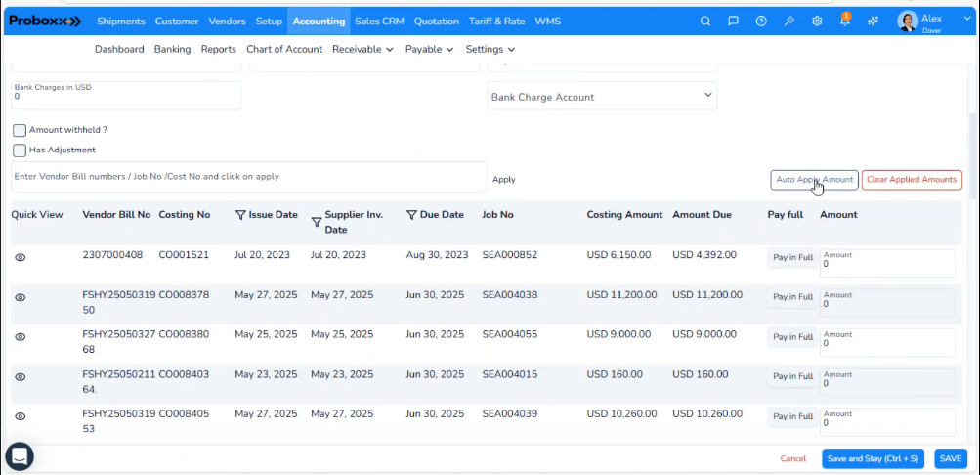
Task: Open the Payable dropdown menu
Action: 430,49
